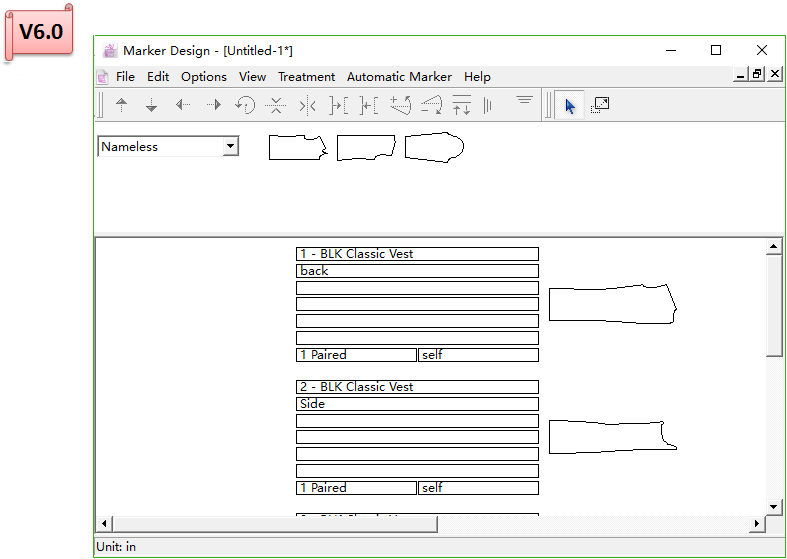Click the horizontal stacked lines icon

pyautogui.click(x=524, y=100)
